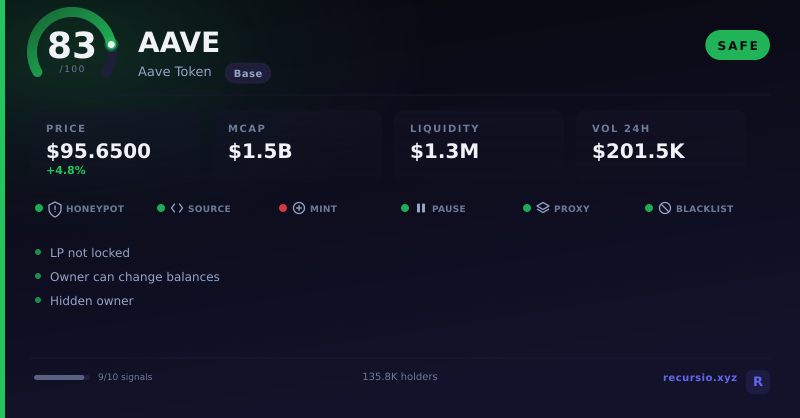Select the Liquidity card showing $1.3M
This screenshot has width=800, height=418.
point(479,145)
